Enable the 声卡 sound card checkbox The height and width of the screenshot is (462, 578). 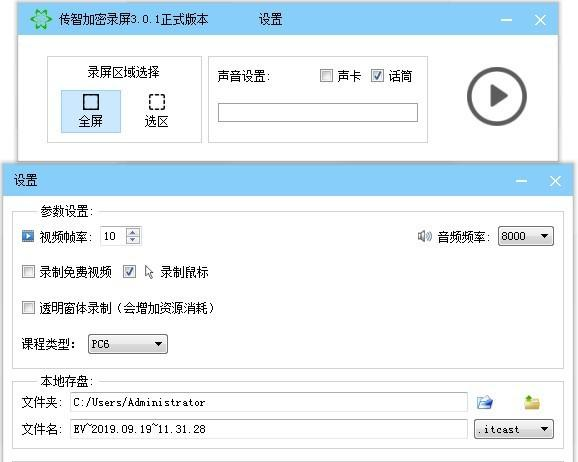326,76
